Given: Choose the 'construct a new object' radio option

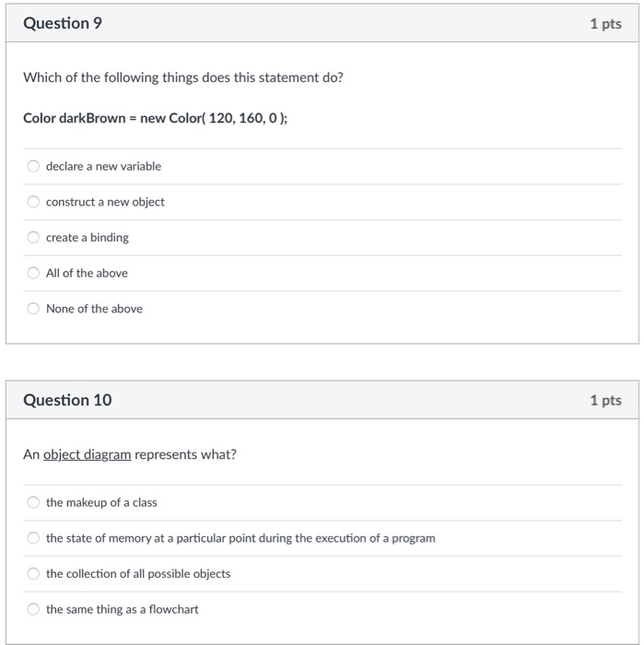Looking at the screenshot, I should 33,202.
